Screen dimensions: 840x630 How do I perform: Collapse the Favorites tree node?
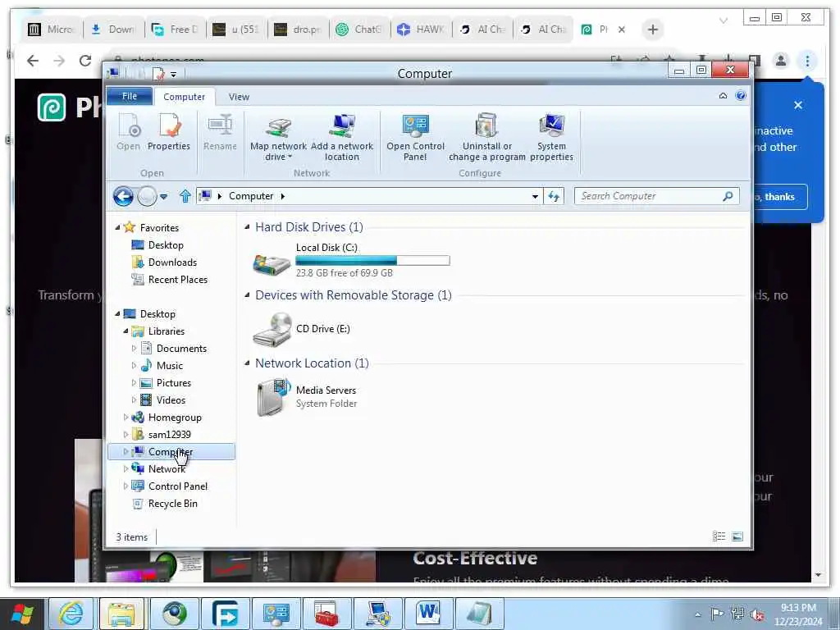click(117, 228)
